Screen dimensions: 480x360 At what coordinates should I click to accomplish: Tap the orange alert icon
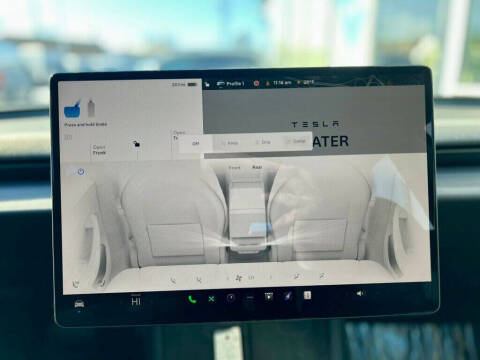click(x=267, y=83)
